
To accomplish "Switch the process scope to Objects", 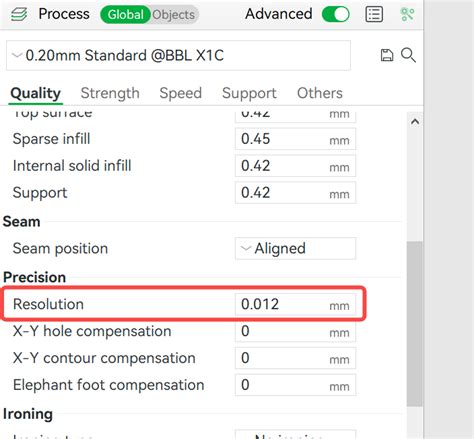I will click(x=174, y=15).
